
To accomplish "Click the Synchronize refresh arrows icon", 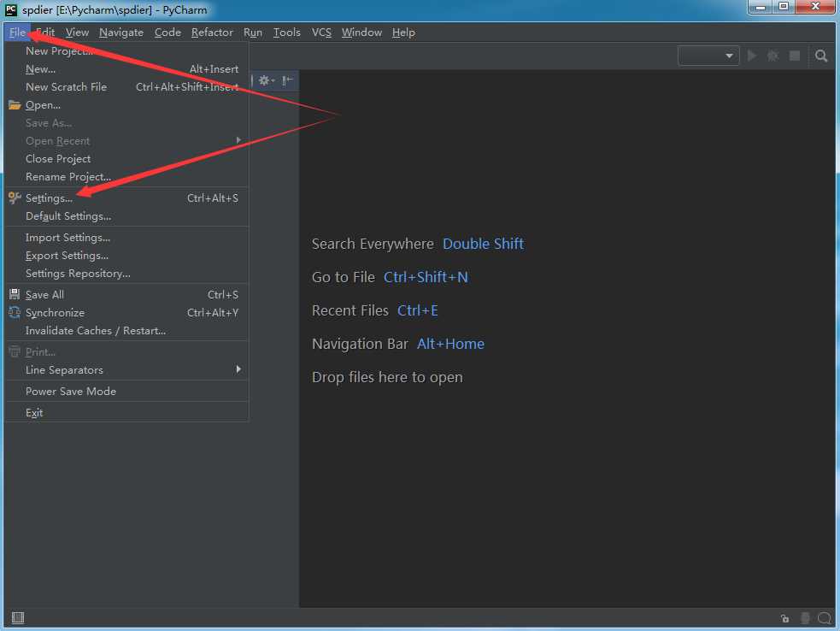I will coord(15,313).
